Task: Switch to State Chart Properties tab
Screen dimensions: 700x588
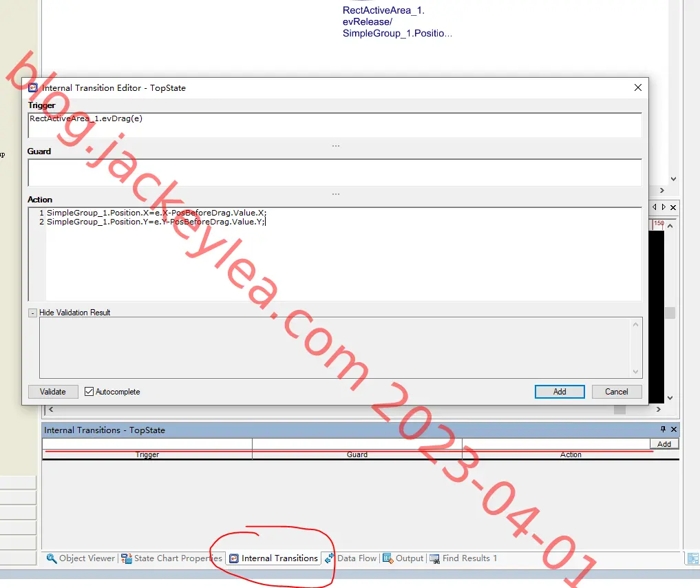Action: tap(172, 558)
